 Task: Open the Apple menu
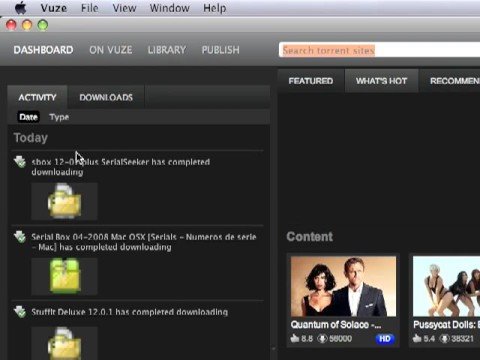(21, 8)
